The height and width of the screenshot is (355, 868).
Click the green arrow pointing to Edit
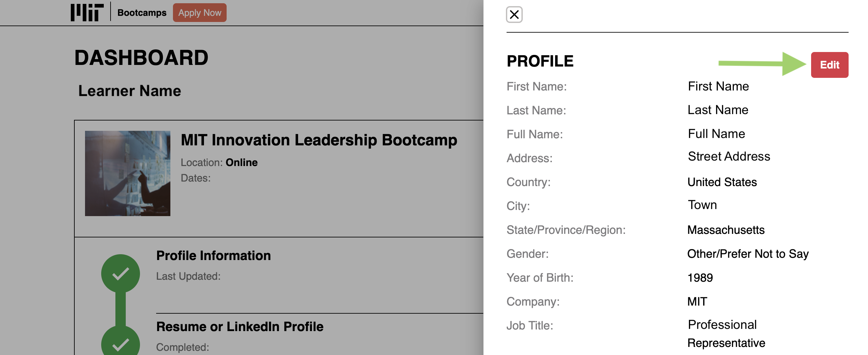coord(762,64)
